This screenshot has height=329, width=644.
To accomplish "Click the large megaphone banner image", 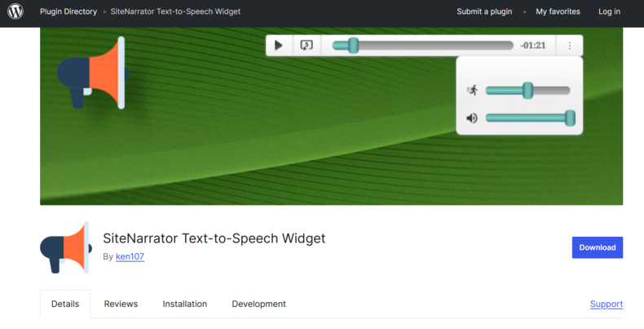I will (93, 73).
